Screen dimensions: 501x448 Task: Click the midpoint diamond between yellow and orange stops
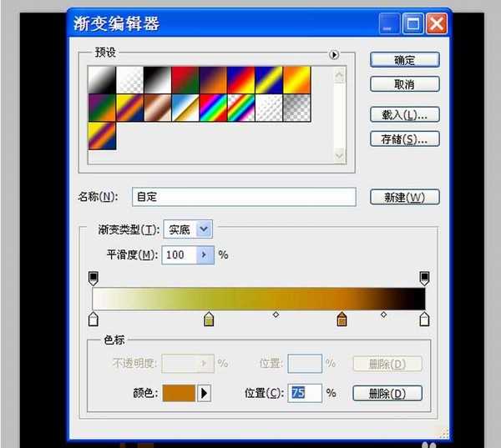coord(276,315)
